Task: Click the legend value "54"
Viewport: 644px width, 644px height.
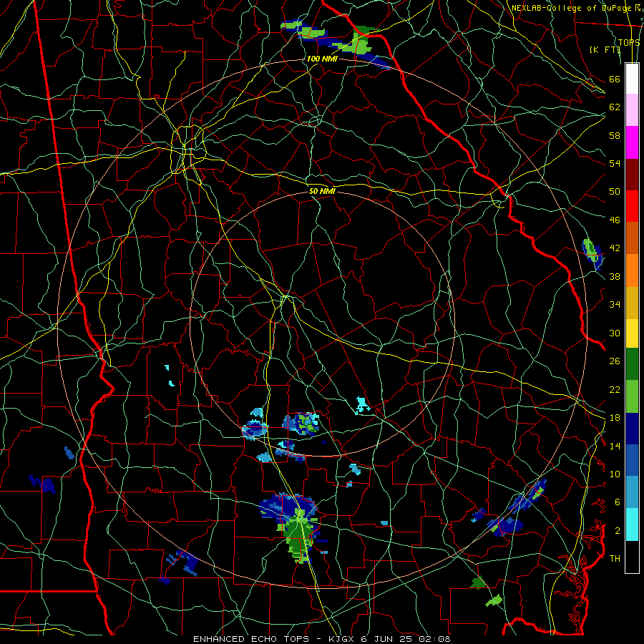Action: (x=615, y=163)
